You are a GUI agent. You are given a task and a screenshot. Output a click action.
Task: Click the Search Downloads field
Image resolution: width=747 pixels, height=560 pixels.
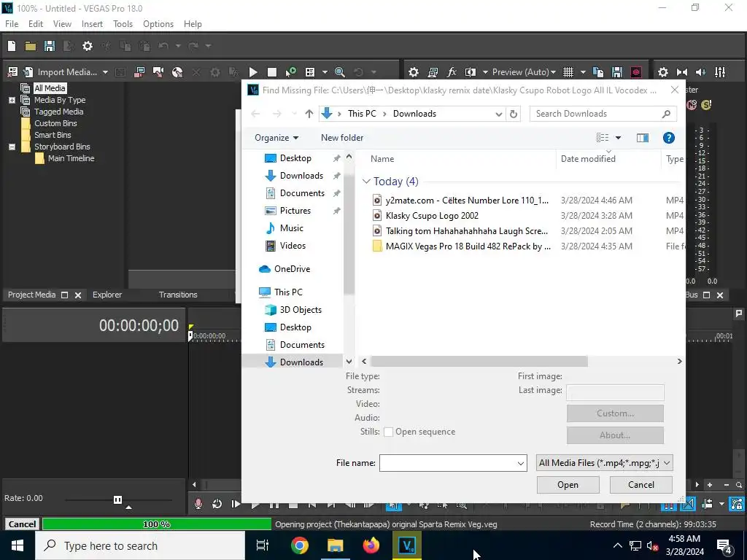click(x=603, y=114)
